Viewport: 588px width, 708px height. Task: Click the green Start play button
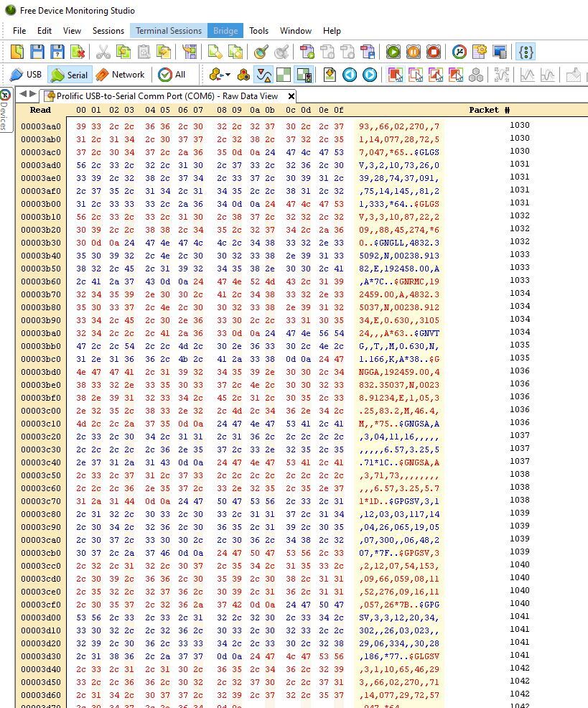point(393,52)
